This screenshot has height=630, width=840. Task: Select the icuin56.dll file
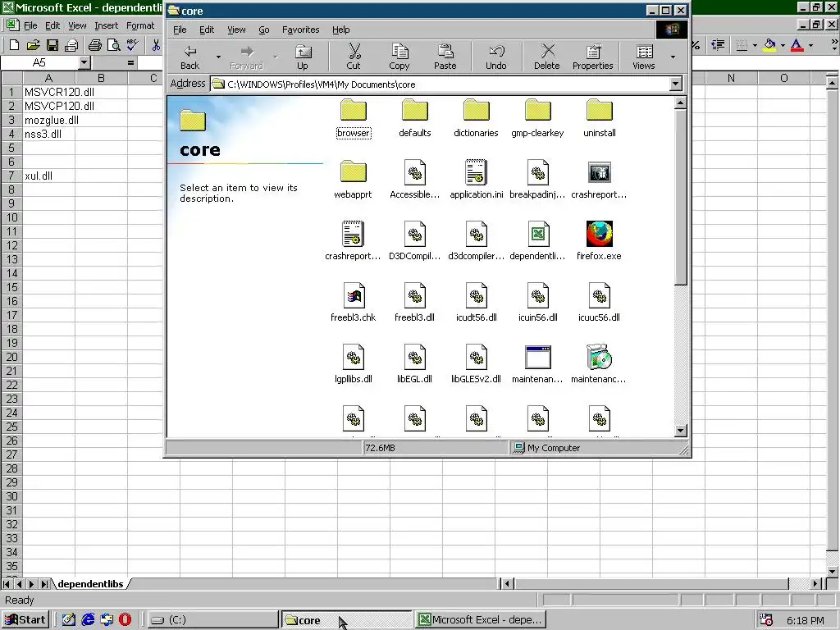click(x=538, y=304)
